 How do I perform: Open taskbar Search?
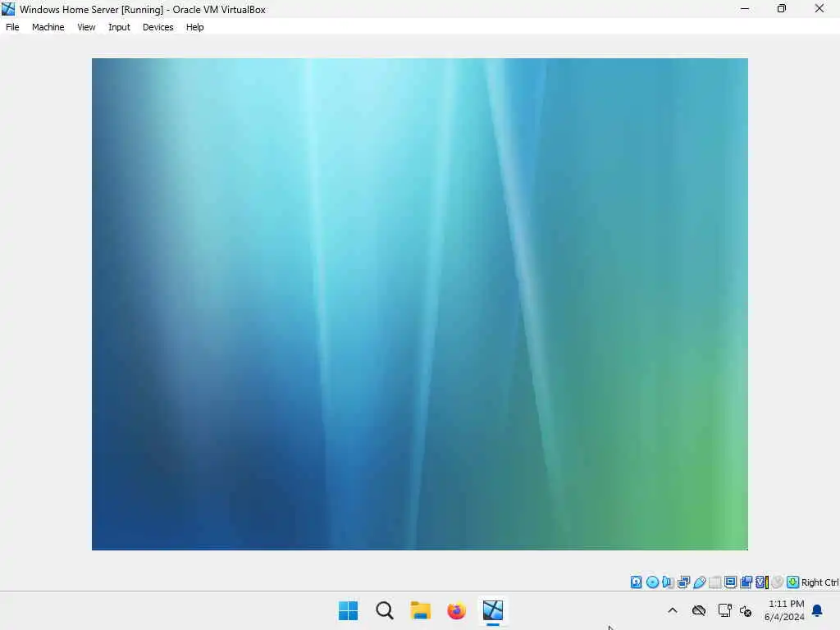(x=384, y=610)
